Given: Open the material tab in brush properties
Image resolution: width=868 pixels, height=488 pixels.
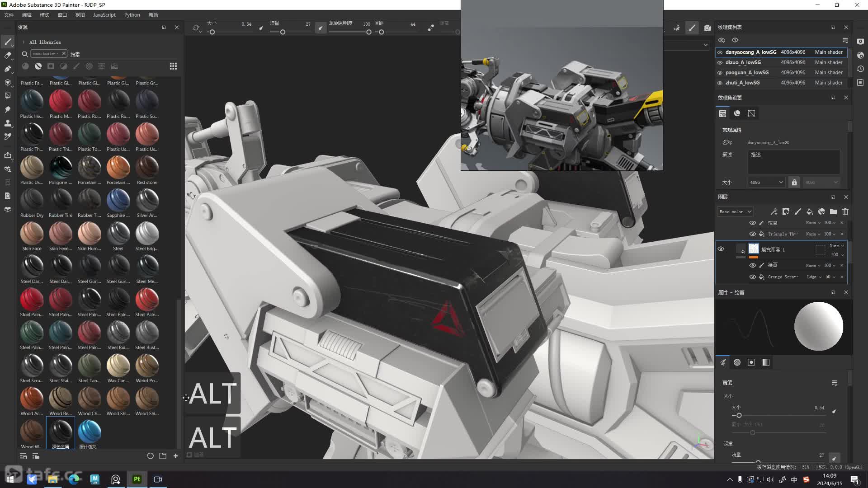Looking at the screenshot, I should pyautogui.click(x=766, y=362).
